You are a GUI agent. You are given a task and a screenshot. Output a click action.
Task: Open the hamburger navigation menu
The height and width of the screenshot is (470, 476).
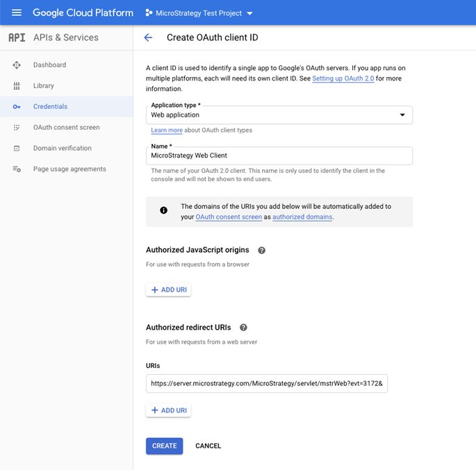click(x=17, y=12)
